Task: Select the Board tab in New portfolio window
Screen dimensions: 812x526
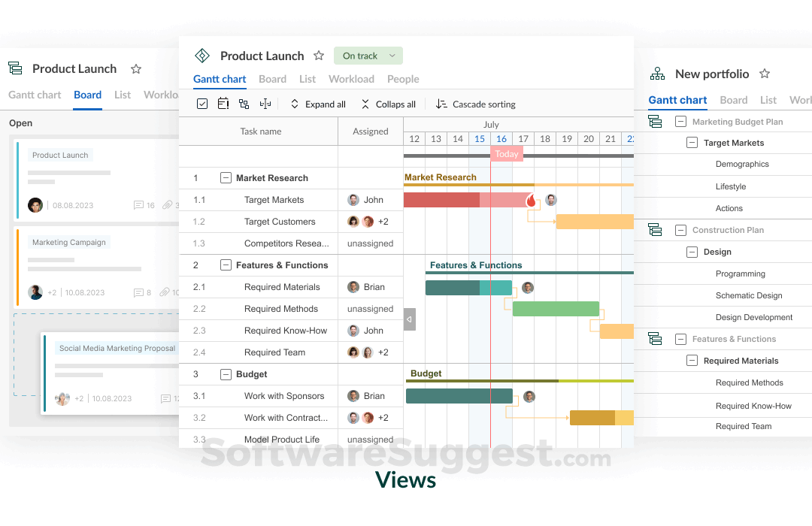Action: (x=733, y=100)
